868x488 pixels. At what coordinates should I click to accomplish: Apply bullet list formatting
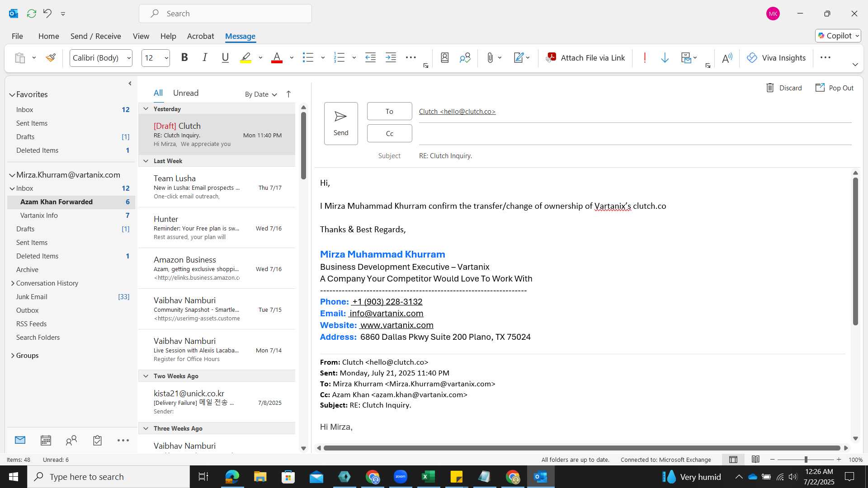click(x=308, y=58)
